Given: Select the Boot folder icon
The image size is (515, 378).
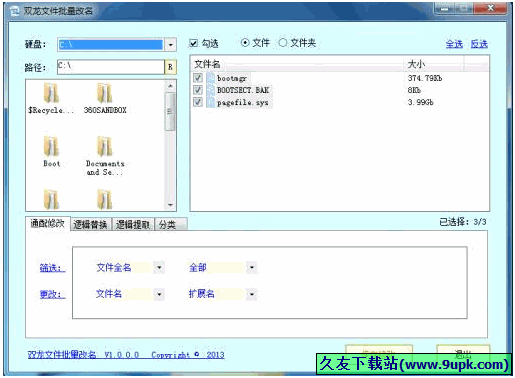Looking at the screenshot, I should 51,146.
